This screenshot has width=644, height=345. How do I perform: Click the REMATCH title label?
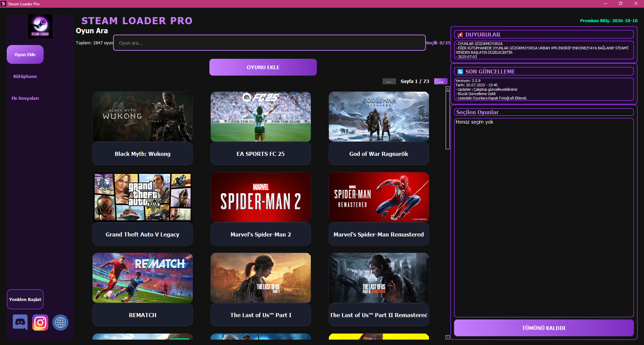(143, 315)
